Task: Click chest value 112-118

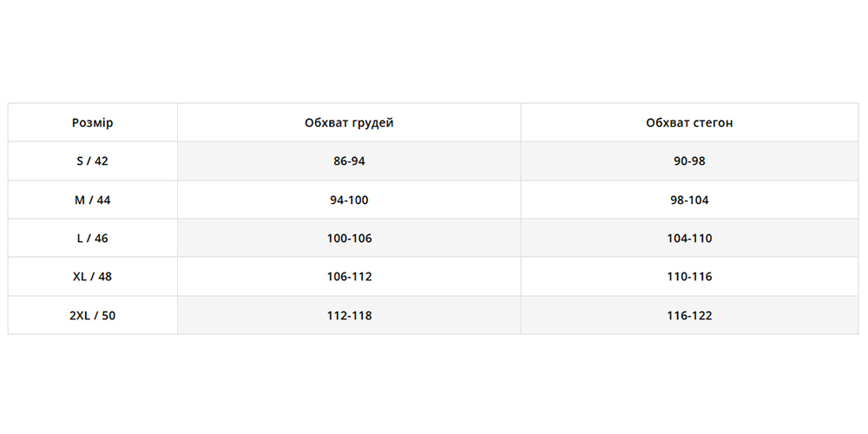Action: click(x=349, y=316)
